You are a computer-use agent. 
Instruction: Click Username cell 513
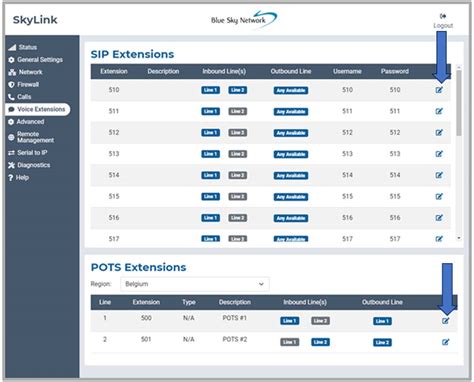pyautogui.click(x=347, y=154)
